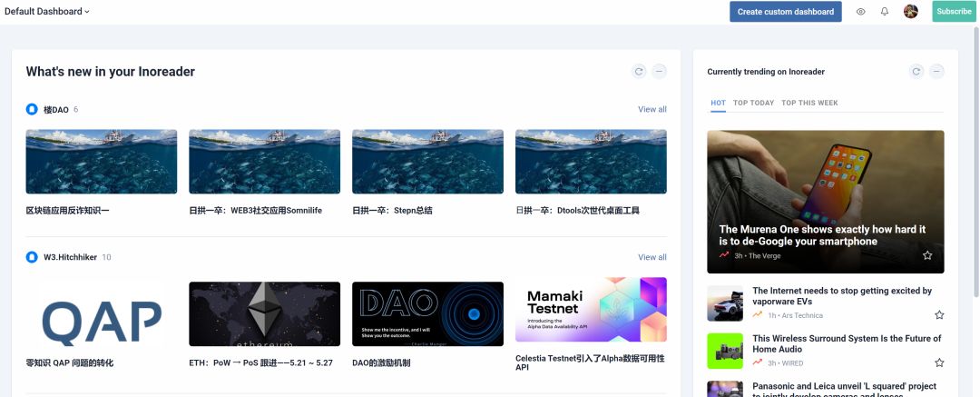
Task: Refresh the Currently trending panel
Action: click(916, 72)
